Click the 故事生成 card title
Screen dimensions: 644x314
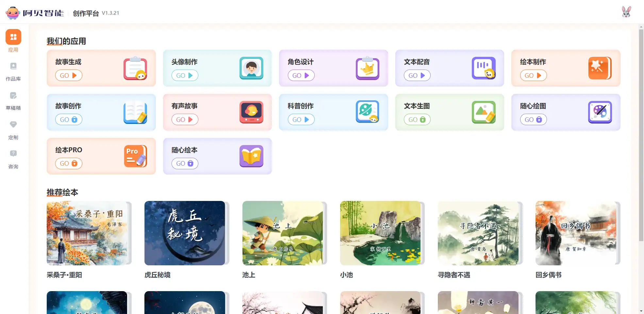[68, 62]
